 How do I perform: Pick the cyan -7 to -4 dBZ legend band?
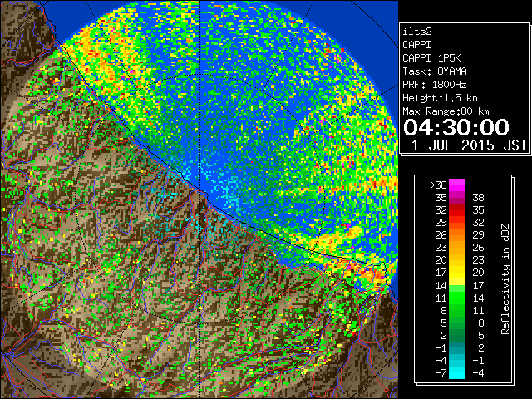pos(457,372)
